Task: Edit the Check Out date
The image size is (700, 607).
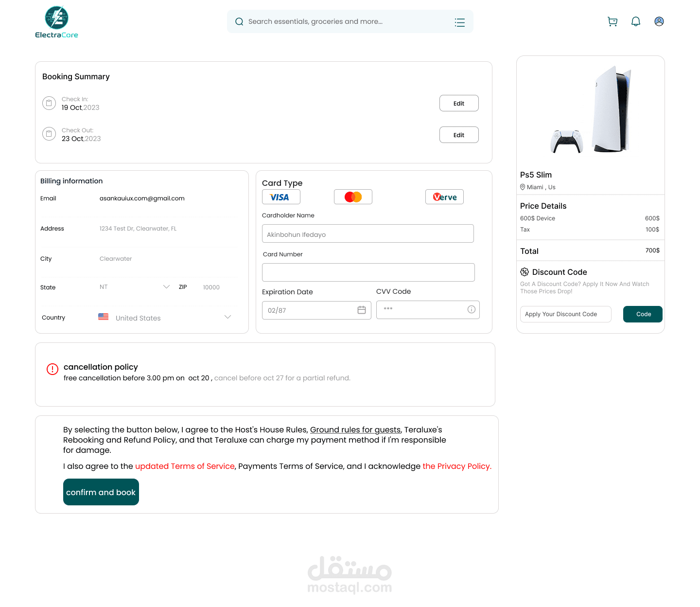Action: [x=459, y=135]
